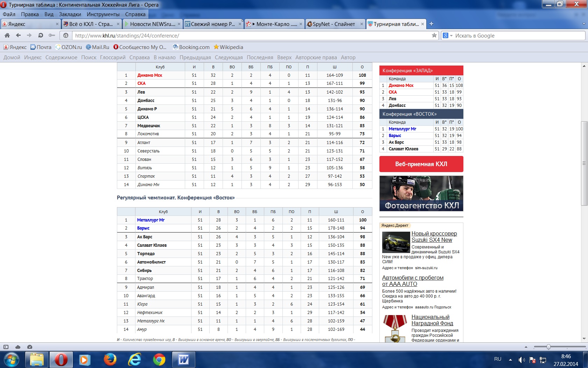Go to Opera home page icon
588x368 pixels.
click(7, 35)
